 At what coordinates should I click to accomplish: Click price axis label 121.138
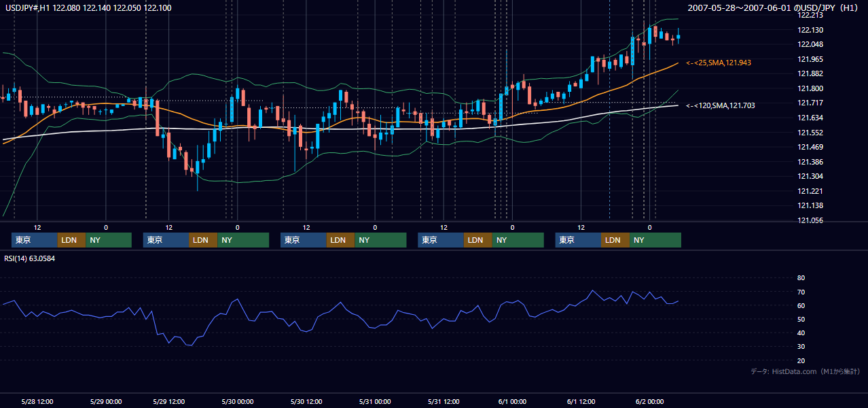coord(811,205)
